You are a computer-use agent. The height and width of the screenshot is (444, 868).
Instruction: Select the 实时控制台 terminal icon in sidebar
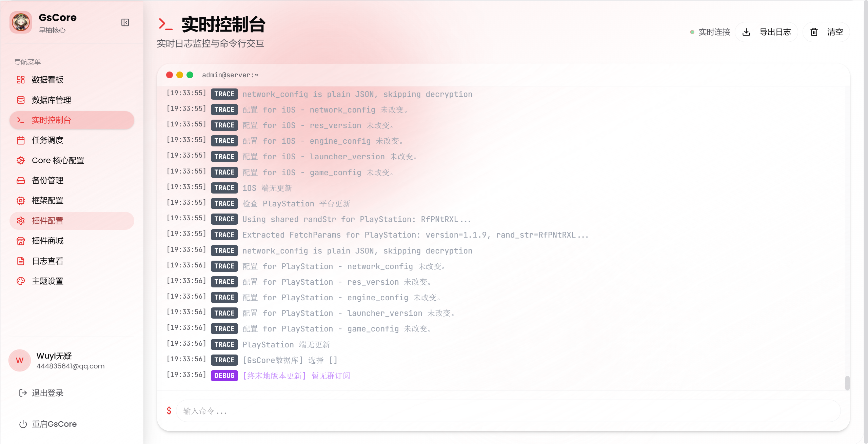tap(20, 120)
